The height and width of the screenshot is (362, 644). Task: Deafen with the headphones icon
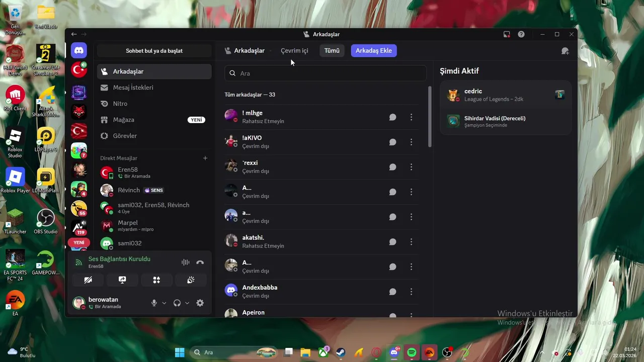click(177, 303)
